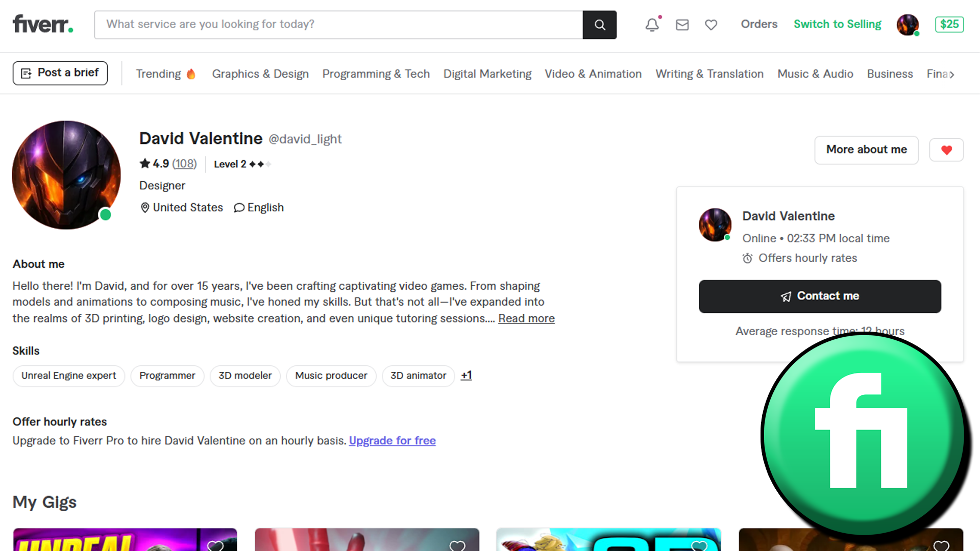Viewport: 980px width, 551px height.
Task: Unfavorite seller with red heart button
Action: 946,150
